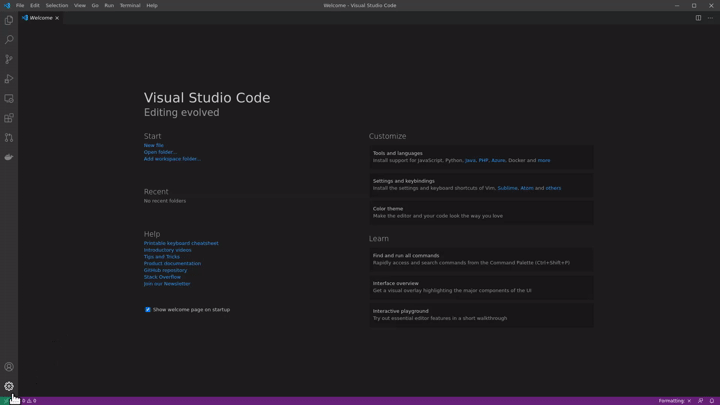This screenshot has width=720, height=405.
Task: Open the Explorer view in activity bar
Action: point(9,20)
